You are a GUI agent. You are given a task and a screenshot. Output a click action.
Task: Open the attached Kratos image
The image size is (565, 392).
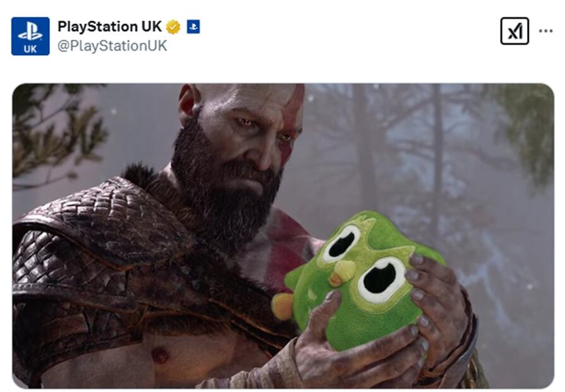[283, 236]
